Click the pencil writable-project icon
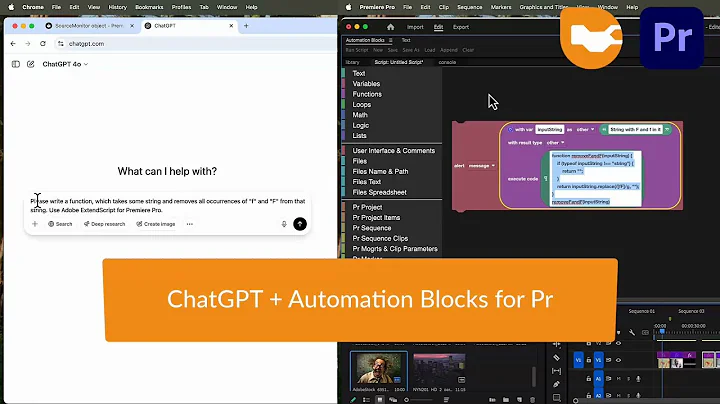720x404 pixels. coord(353,400)
